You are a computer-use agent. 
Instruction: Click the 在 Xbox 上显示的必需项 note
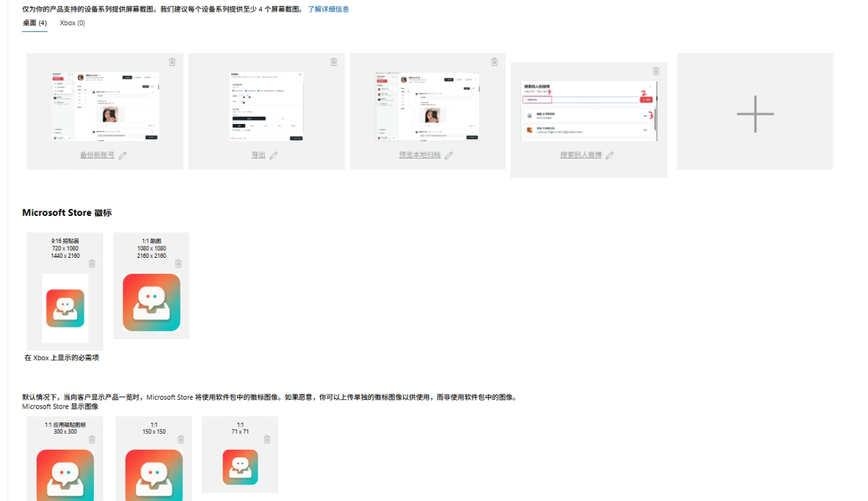point(62,358)
